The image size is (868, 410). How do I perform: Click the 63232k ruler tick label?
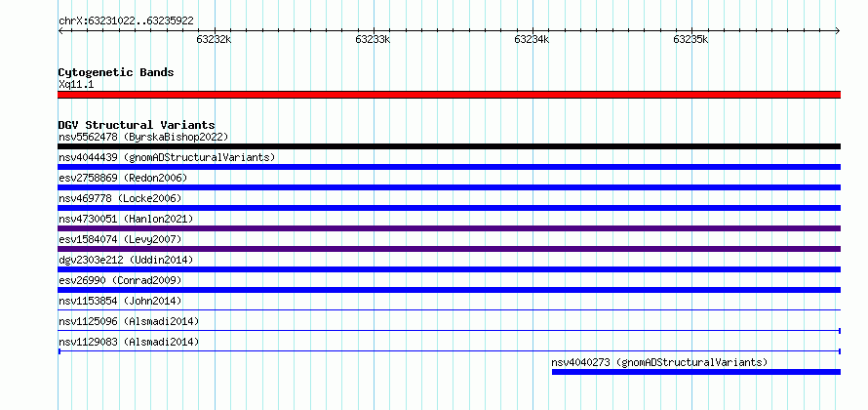[214, 40]
